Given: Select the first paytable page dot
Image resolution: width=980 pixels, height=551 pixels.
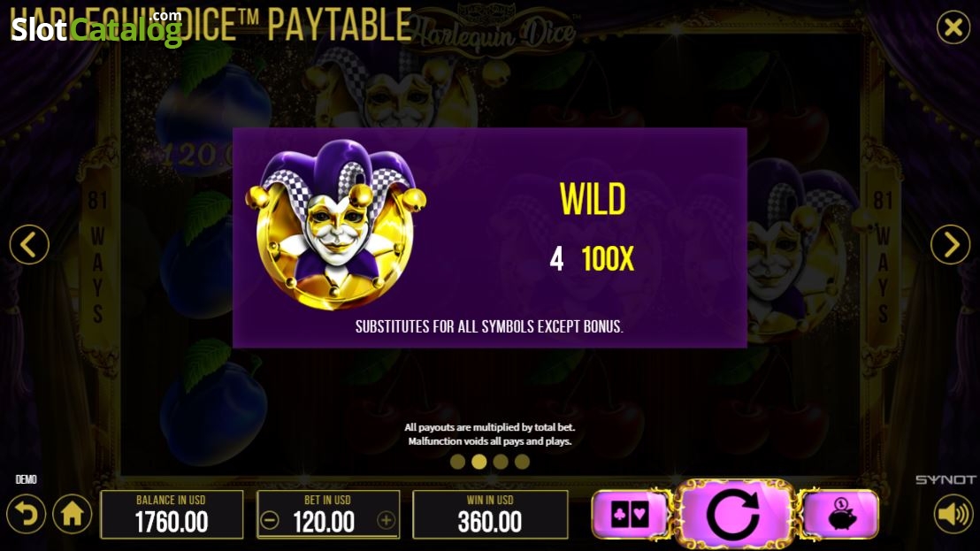Looking at the screenshot, I should click(457, 462).
